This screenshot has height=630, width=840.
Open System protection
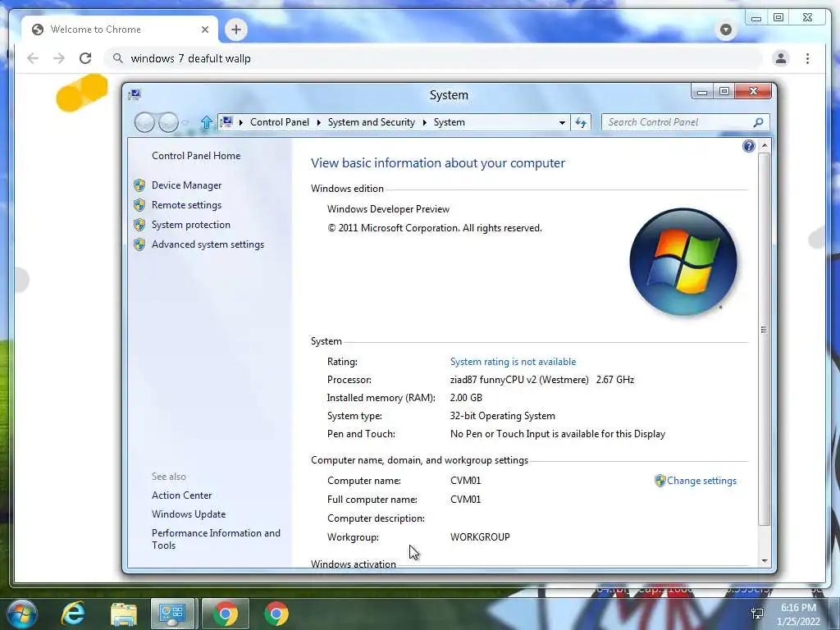(x=190, y=225)
